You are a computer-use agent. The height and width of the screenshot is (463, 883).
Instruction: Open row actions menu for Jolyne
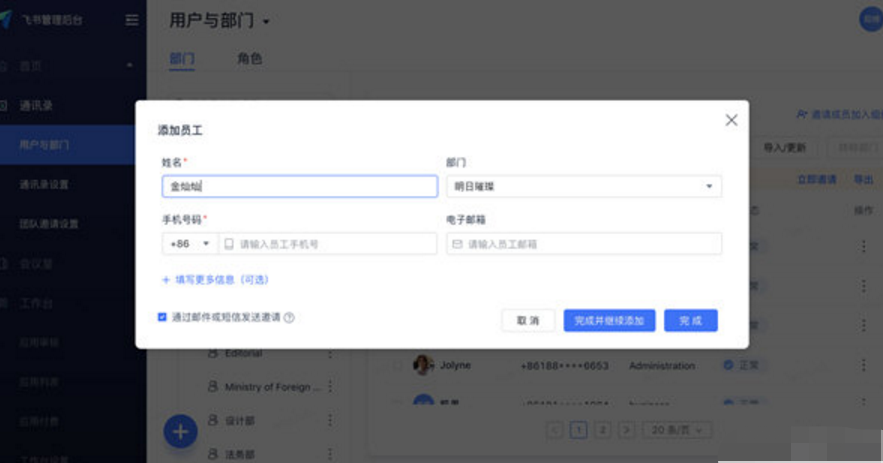pyautogui.click(x=863, y=365)
